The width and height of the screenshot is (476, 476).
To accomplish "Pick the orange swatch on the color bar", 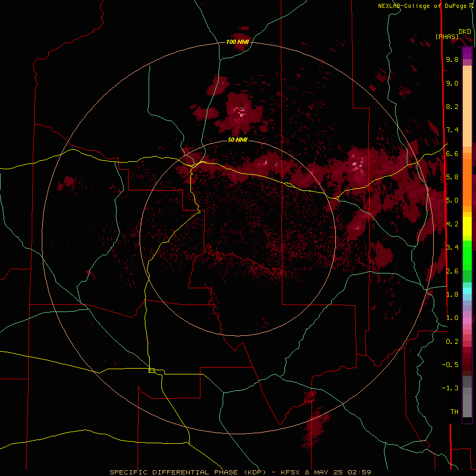I will [467, 182].
